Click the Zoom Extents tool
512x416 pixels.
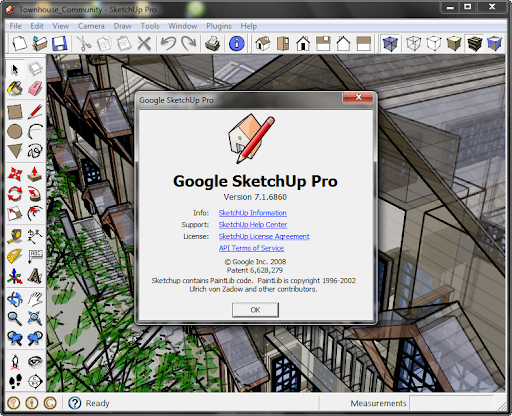click(x=35, y=319)
